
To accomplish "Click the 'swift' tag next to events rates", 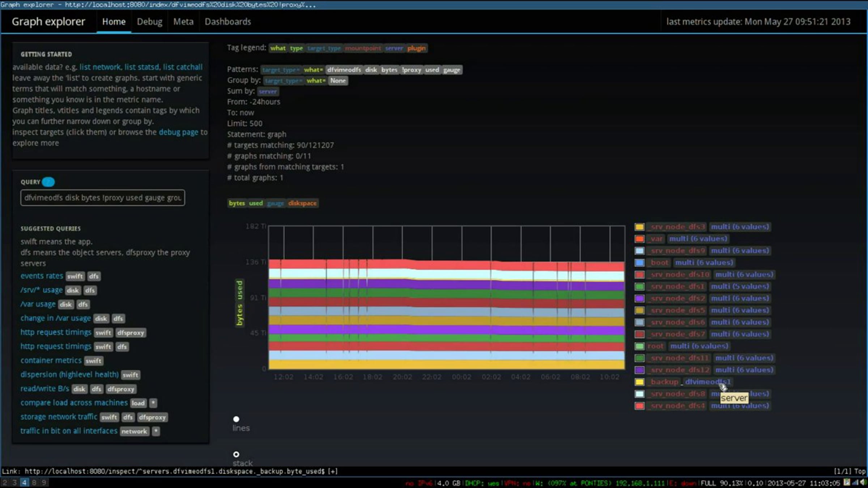I will 75,276.
